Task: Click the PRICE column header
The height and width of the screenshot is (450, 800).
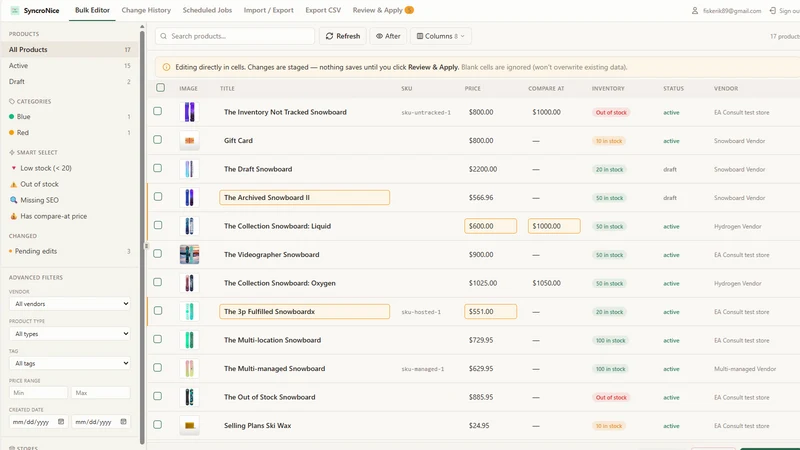Action: pyautogui.click(x=472, y=88)
